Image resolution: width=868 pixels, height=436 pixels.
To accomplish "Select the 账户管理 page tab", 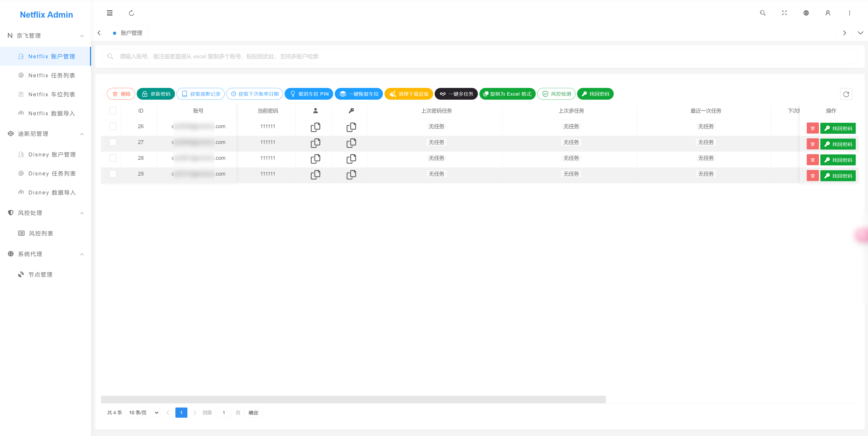I will pos(128,33).
